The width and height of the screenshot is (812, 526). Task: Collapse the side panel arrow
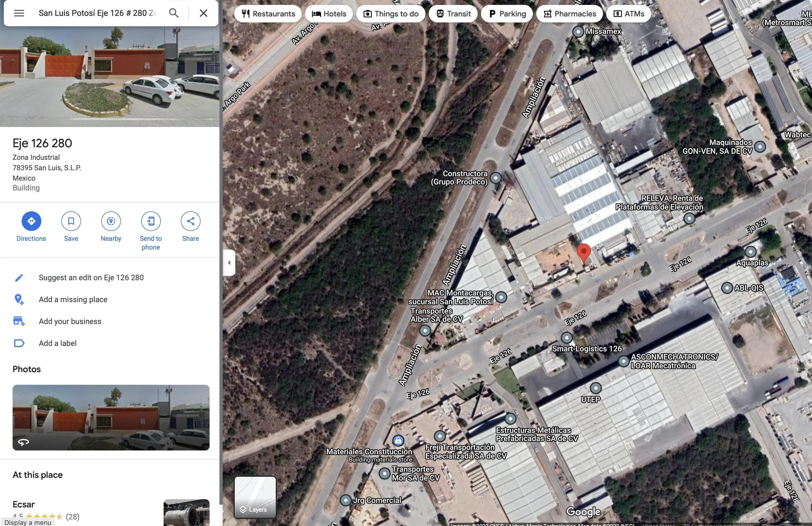pyautogui.click(x=229, y=262)
